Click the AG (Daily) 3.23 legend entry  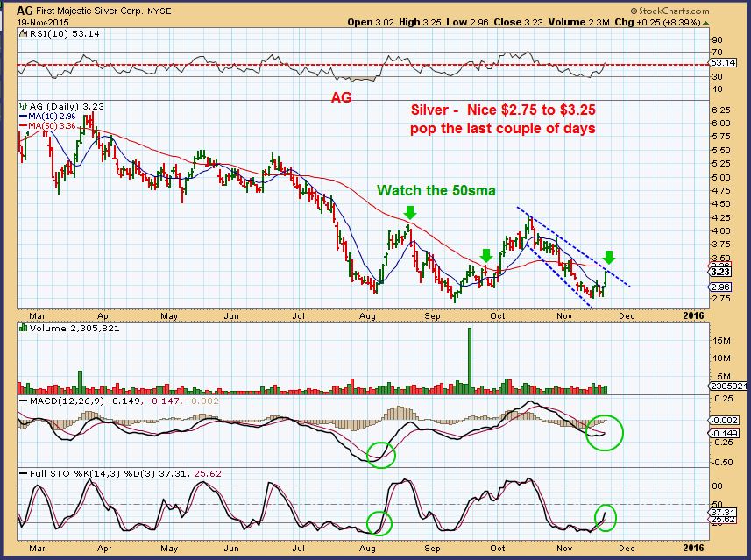pyautogui.click(x=67, y=106)
